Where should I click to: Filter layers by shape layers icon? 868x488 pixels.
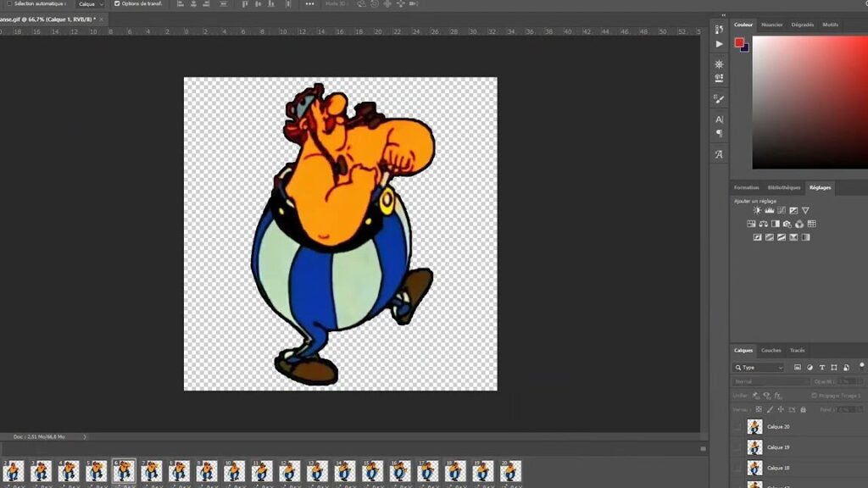coord(834,368)
